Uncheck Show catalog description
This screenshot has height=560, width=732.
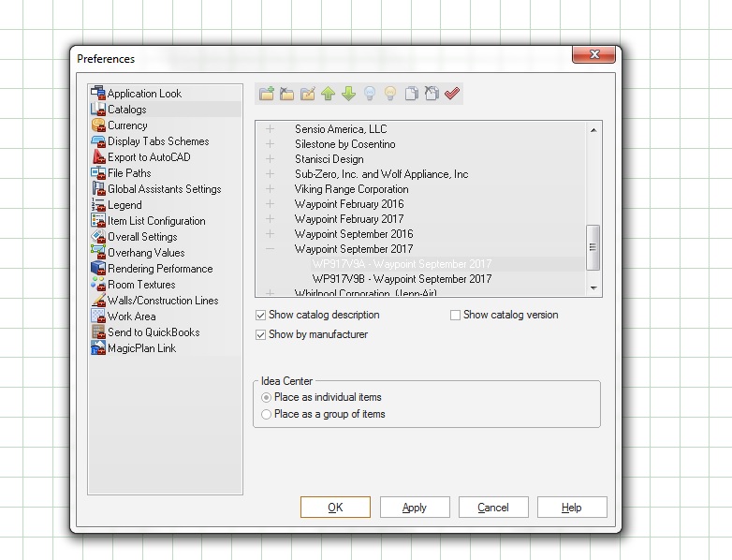click(x=261, y=316)
